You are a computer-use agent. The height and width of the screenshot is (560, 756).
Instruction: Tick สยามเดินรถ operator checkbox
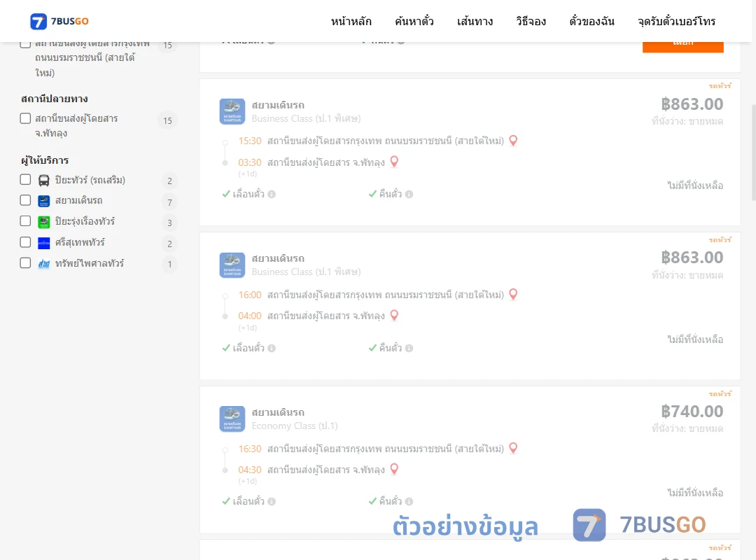coord(26,200)
